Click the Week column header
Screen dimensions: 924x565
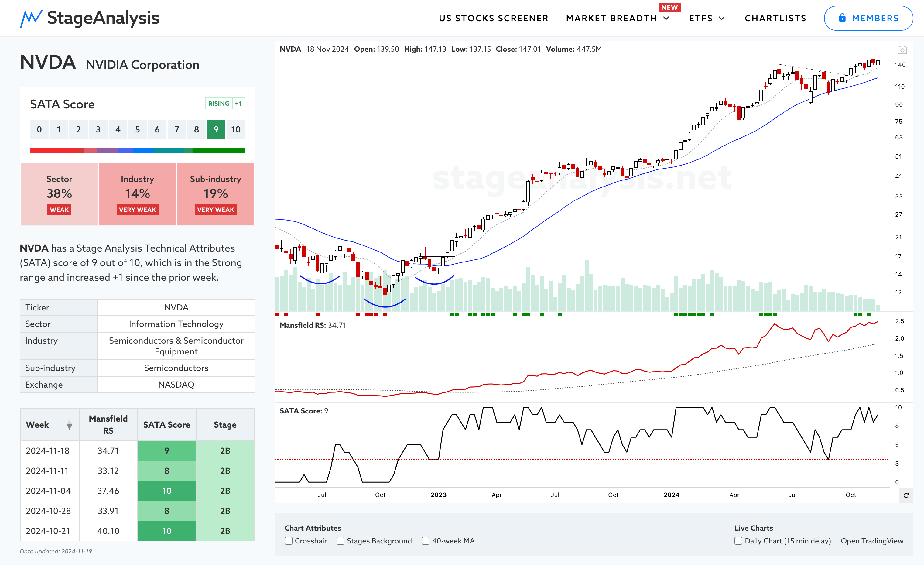(x=50, y=425)
